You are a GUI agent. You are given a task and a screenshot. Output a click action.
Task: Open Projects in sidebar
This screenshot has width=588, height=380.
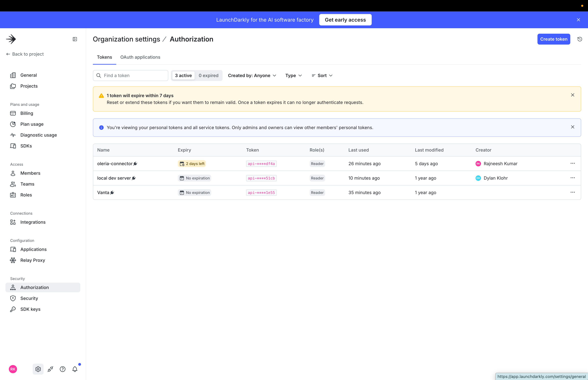click(x=43, y=86)
